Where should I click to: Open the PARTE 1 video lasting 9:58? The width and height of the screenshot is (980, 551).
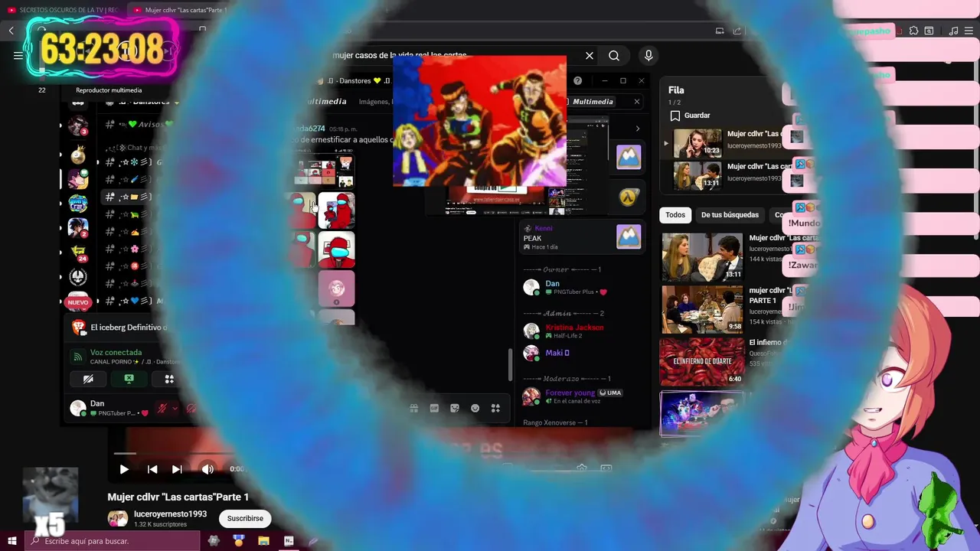click(x=702, y=309)
